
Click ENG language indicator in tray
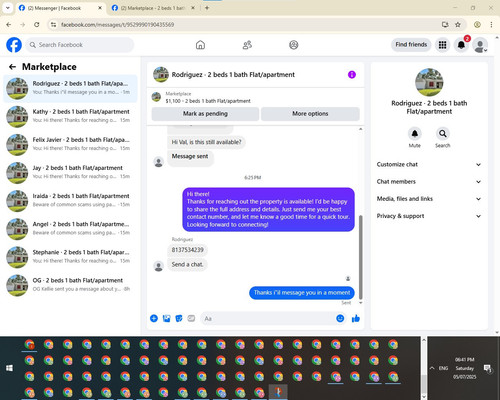443,368
